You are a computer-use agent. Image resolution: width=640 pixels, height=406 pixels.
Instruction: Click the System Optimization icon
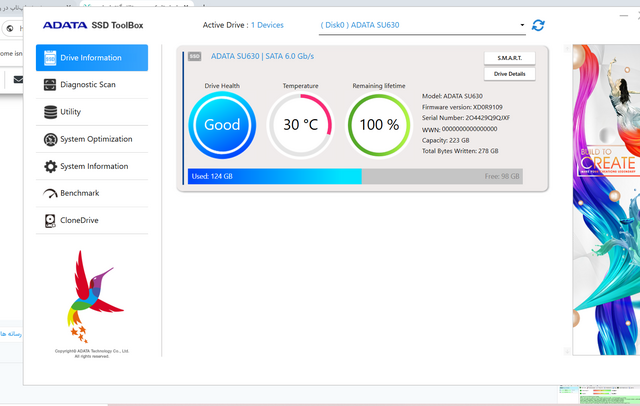point(49,139)
